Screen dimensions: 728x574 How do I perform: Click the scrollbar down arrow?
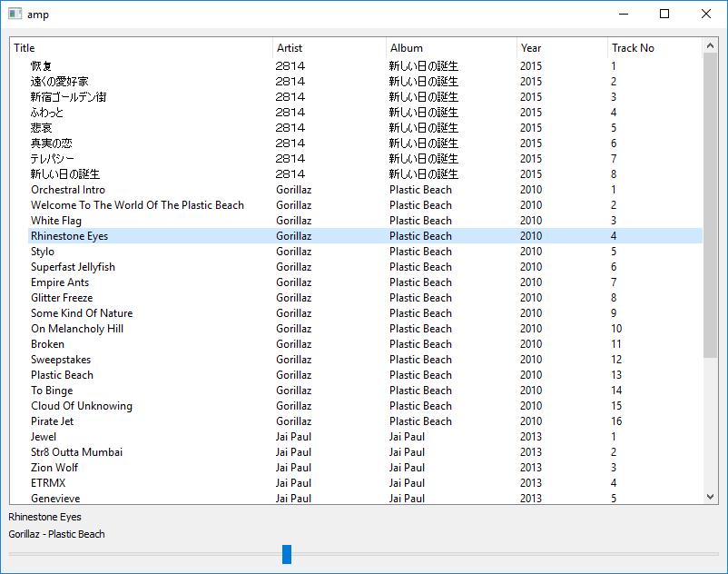pos(710,497)
